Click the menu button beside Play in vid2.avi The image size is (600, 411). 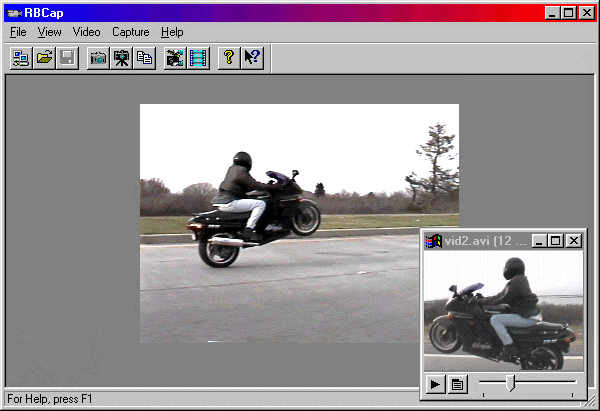point(457,384)
